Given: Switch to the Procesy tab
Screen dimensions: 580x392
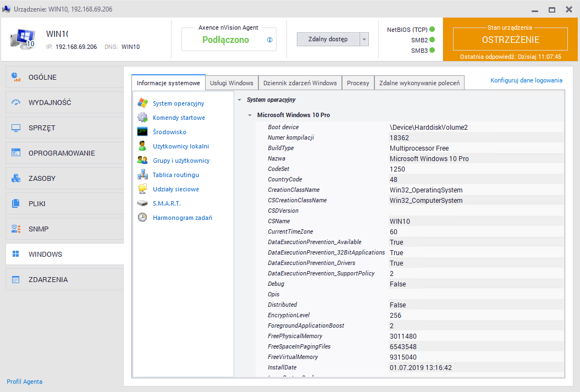Looking at the screenshot, I should click(358, 83).
